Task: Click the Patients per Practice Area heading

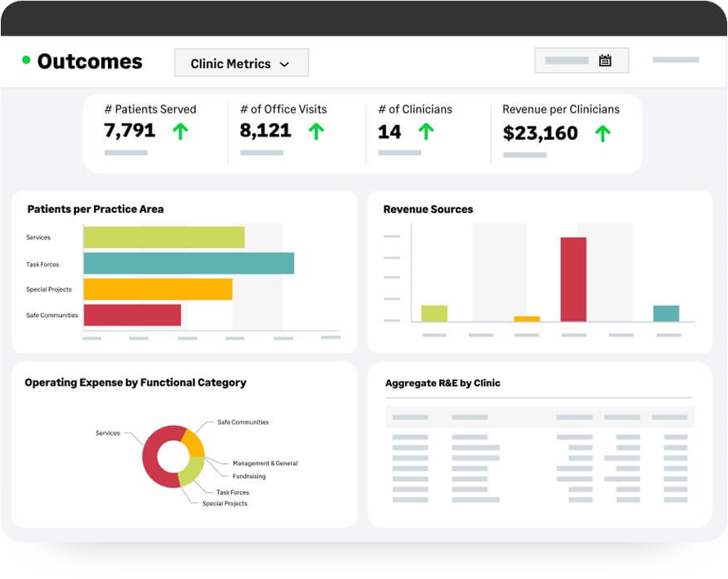Action: coord(95,209)
